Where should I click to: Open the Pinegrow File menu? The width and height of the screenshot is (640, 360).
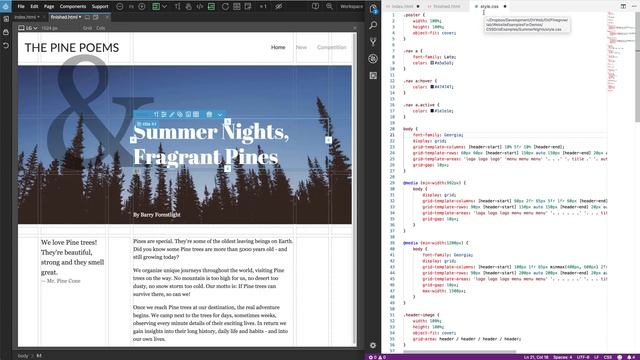click(21, 7)
